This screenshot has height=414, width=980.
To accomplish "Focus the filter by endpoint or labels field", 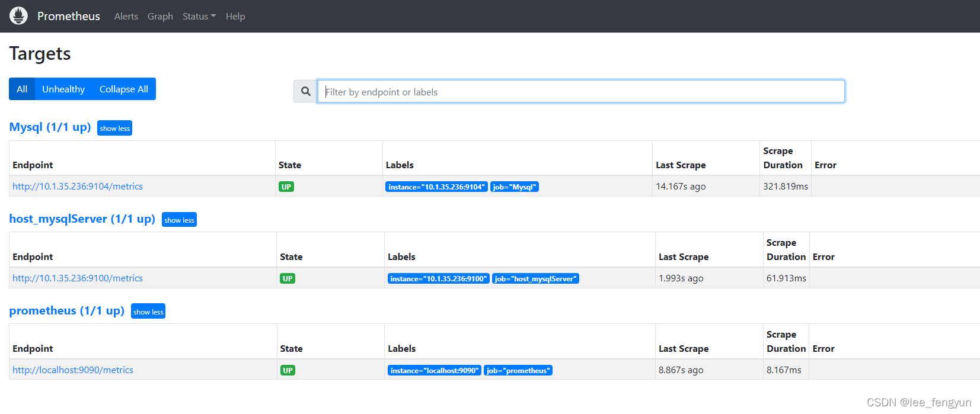I will point(581,91).
